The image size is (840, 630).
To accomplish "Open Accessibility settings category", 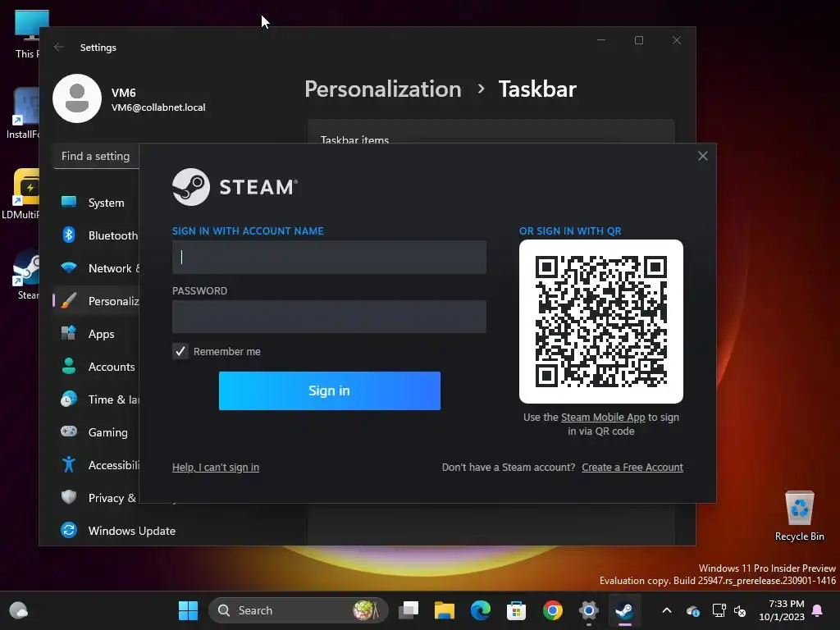I will point(97,465).
